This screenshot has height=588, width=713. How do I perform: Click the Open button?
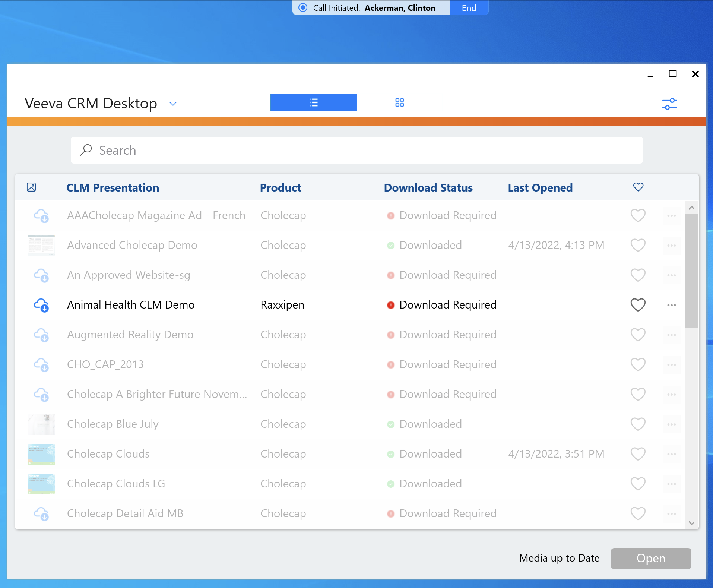point(651,558)
